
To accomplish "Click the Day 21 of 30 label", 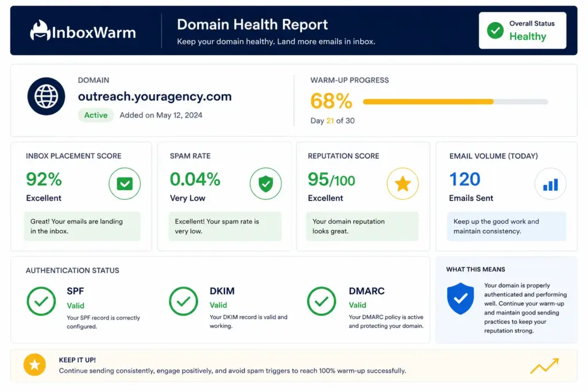I will pos(332,121).
